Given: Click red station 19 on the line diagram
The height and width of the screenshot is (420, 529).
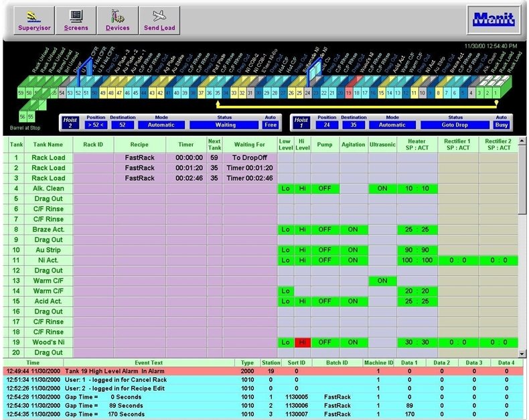Looking at the screenshot, I should [350, 93].
